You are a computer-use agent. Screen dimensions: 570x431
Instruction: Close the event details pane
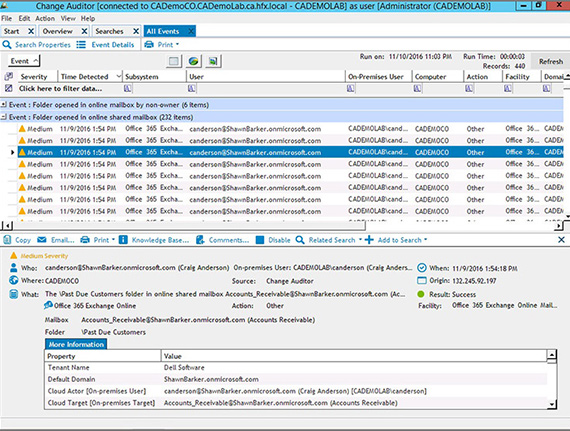pos(561,240)
